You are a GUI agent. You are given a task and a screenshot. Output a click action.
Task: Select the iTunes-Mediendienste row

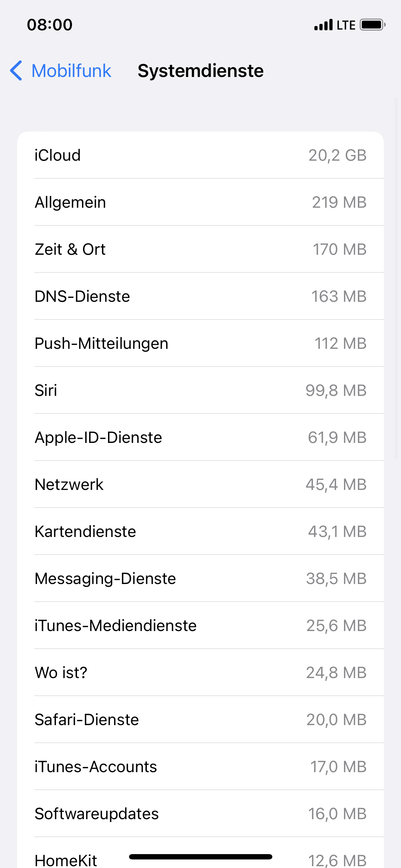200,626
